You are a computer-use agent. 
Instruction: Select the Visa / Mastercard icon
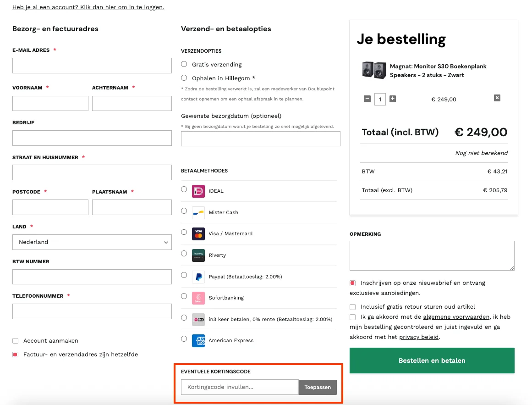(x=197, y=233)
